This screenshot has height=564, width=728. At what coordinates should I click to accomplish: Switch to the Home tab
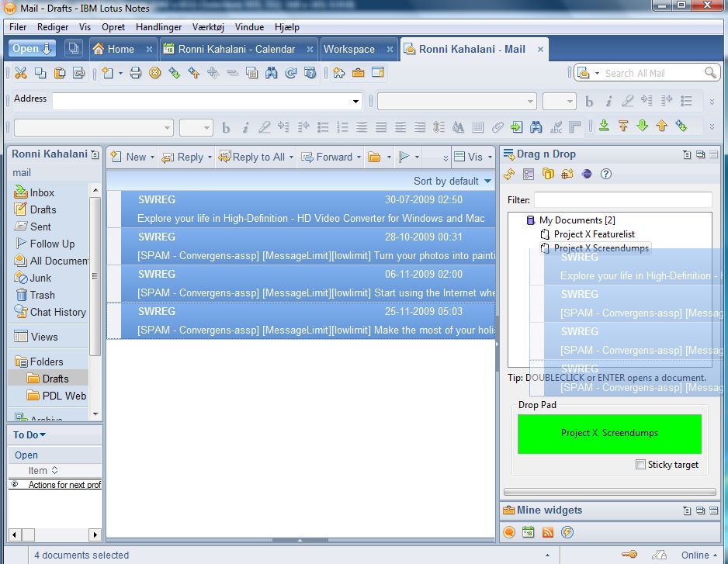tap(122, 49)
